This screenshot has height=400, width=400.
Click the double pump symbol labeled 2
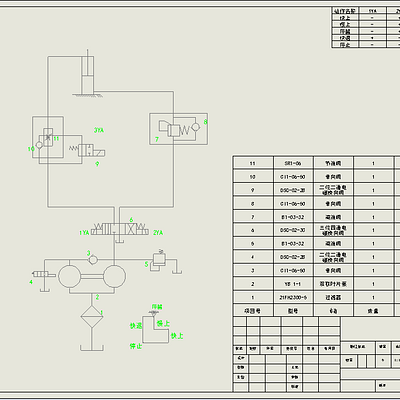[x=92, y=276]
